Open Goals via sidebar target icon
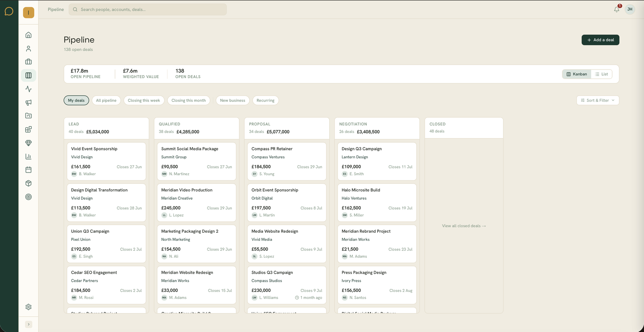 [x=29, y=197]
